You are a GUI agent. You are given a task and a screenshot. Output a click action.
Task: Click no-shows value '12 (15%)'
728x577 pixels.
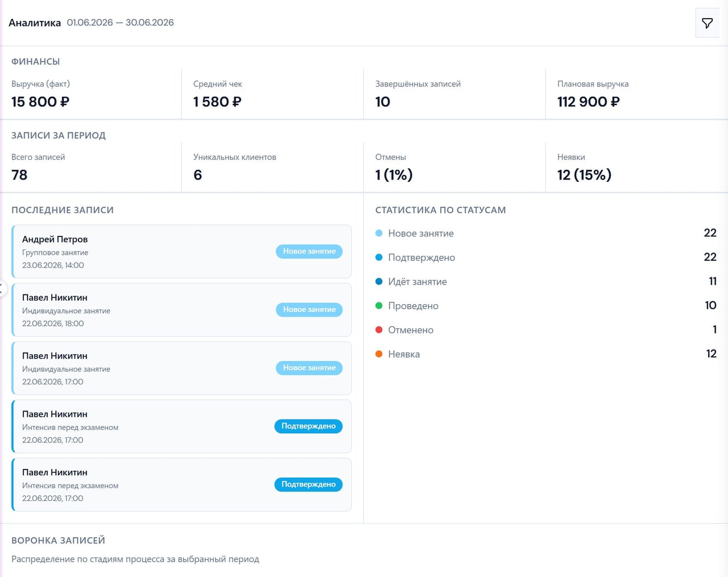tap(584, 175)
